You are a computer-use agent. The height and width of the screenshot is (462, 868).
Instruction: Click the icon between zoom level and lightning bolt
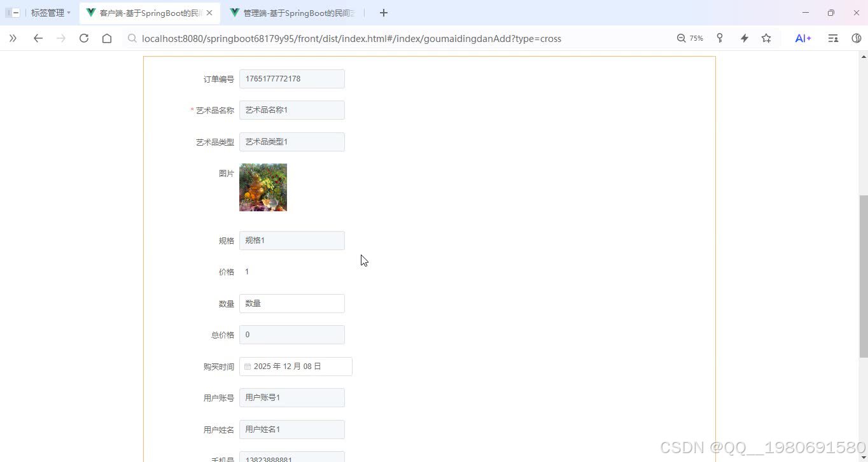[720, 38]
